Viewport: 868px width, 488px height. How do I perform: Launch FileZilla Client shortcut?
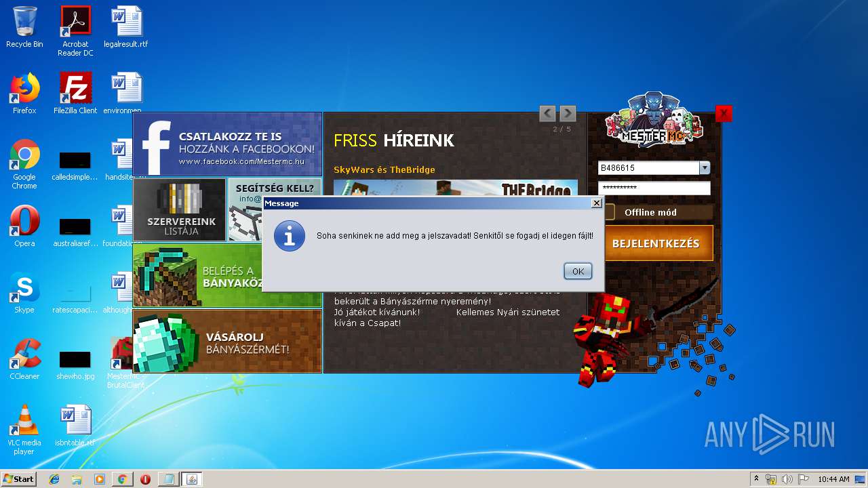[x=75, y=94]
